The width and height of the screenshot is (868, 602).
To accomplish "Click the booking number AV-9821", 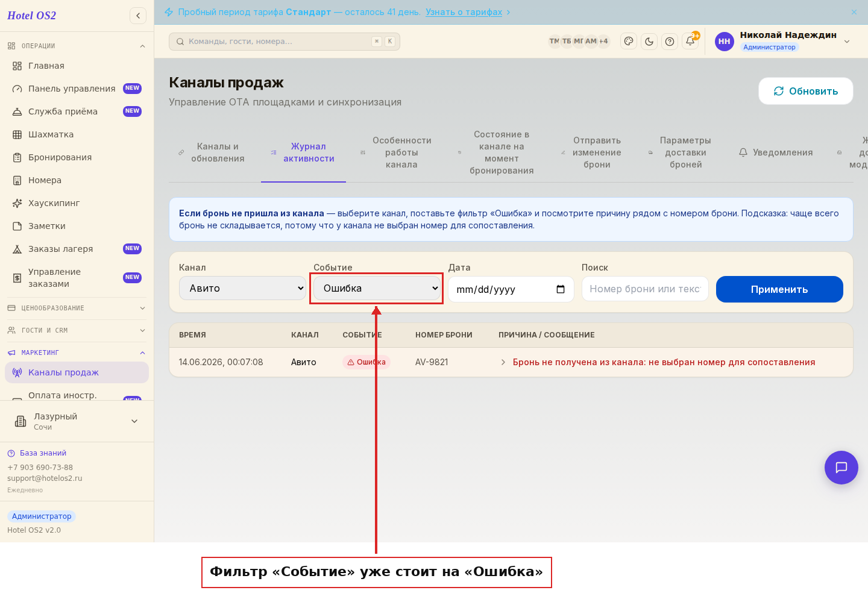I will (x=432, y=362).
